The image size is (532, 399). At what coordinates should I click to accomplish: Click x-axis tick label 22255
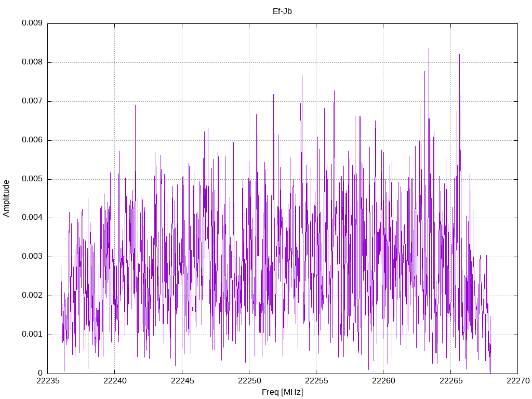pos(316,381)
